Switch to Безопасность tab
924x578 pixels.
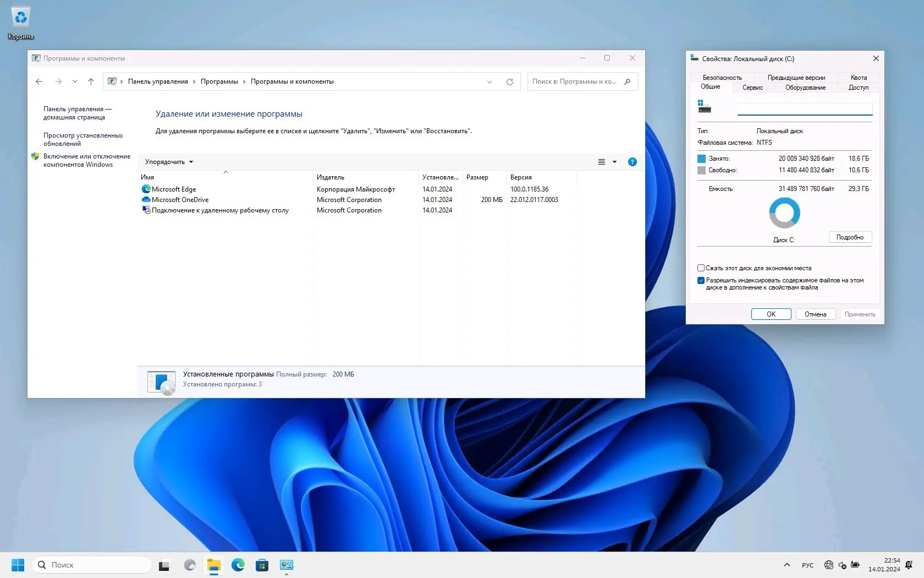(x=722, y=78)
